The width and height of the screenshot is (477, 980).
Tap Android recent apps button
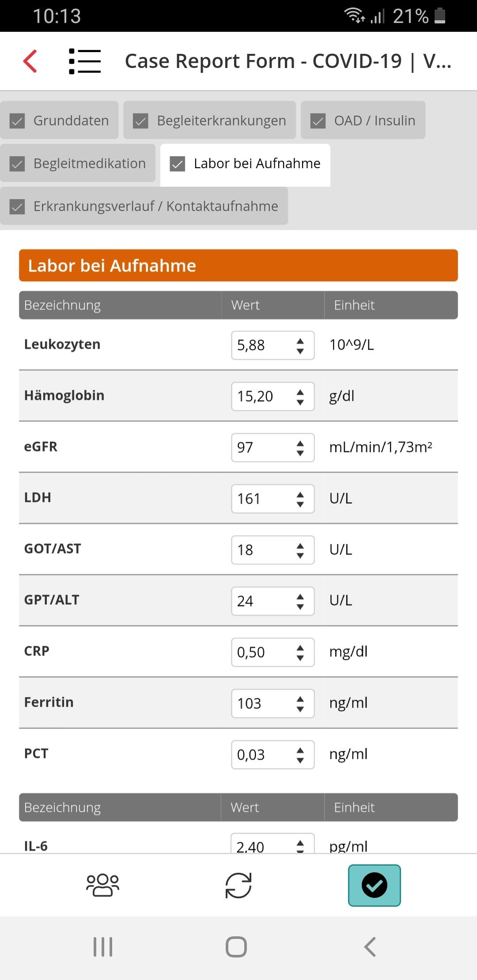103,947
